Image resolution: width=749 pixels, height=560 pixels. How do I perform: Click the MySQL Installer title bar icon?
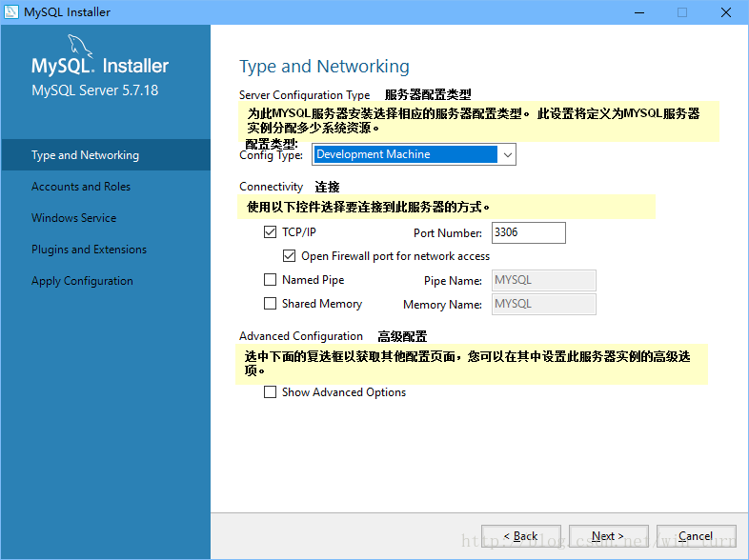(x=11, y=12)
